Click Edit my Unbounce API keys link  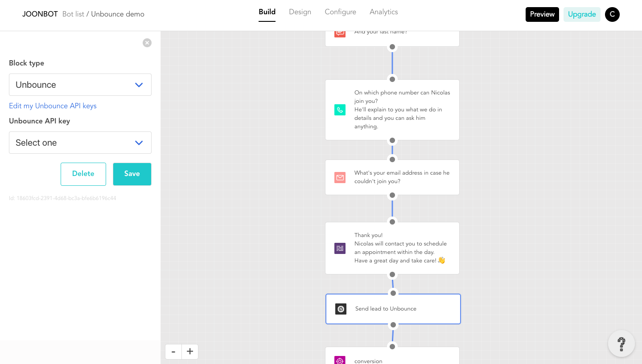coord(53,106)
